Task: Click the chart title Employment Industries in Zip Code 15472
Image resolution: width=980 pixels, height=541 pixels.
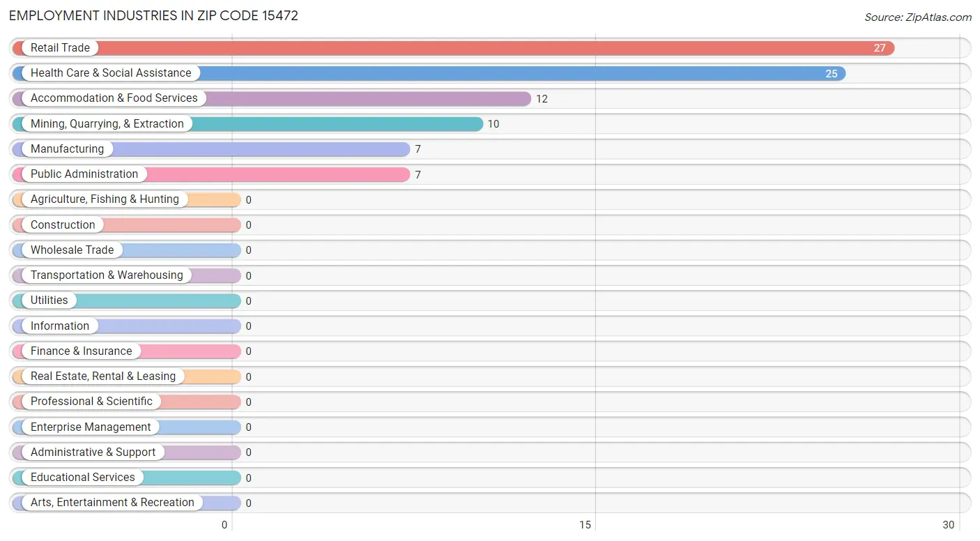Action: point(153,15)
